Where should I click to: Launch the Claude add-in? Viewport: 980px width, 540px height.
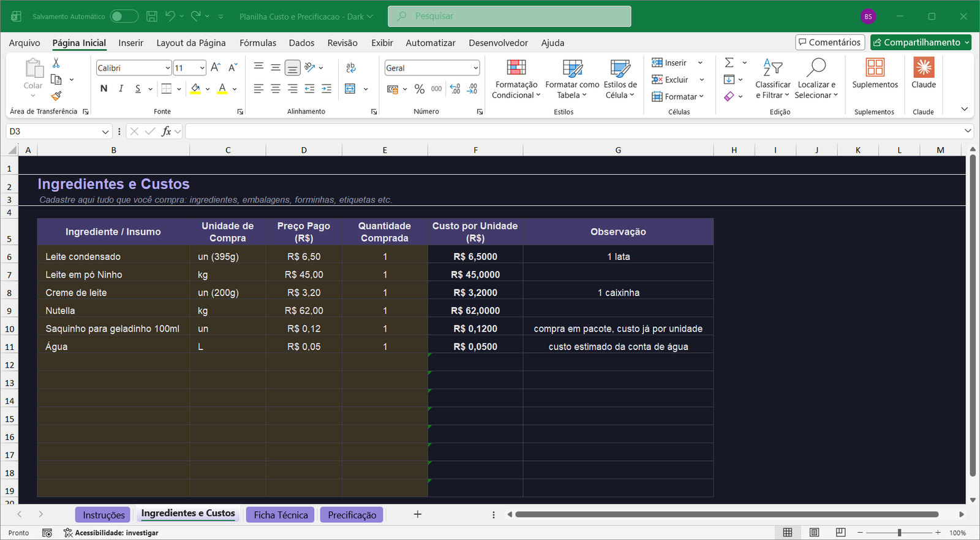coord(924,74)
